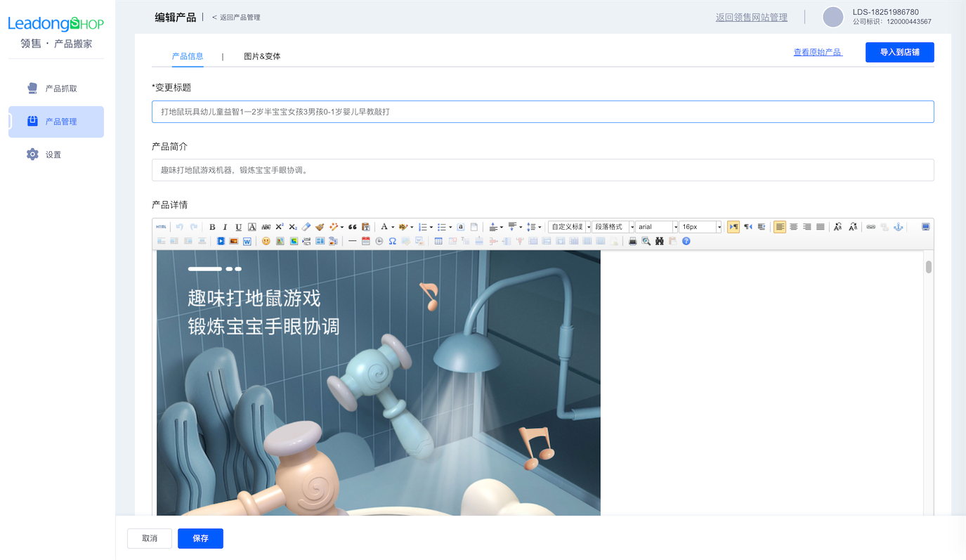The height and width of the screenshot is (560, 966).
Task: Click the Undo icon in the editor toolbar
Action: click(x=180, y=225)
